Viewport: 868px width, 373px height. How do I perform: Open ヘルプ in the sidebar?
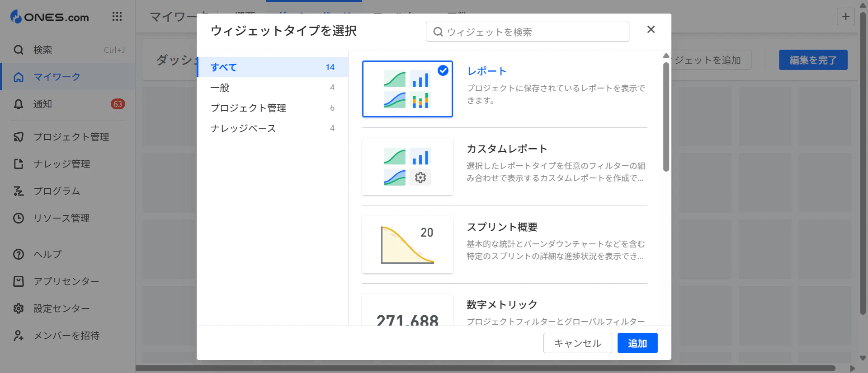[x=68, y=254]
